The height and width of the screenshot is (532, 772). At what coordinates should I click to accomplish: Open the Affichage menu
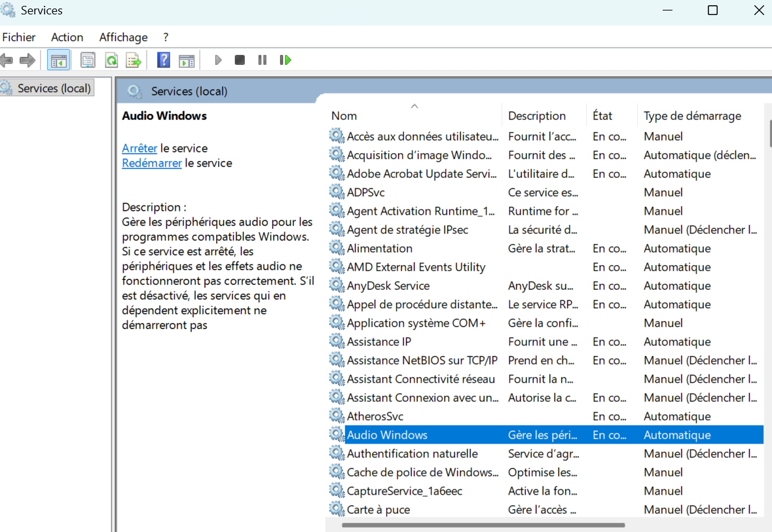tap(123, 37)
